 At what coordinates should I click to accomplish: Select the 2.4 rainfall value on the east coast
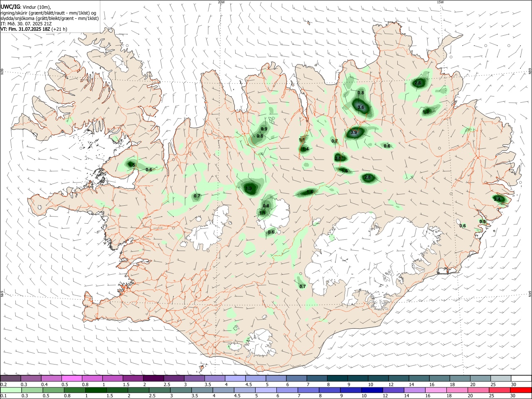(497, 199)
